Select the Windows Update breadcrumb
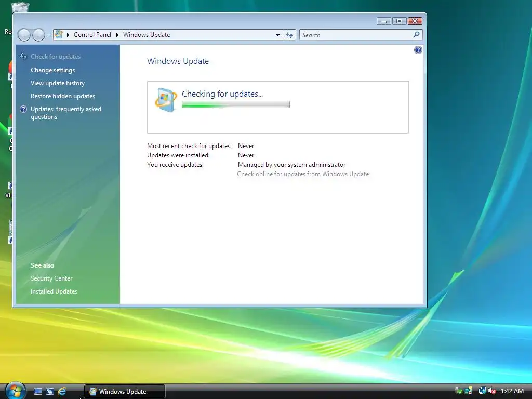The image size is (532, 399). tap(146, 35)
